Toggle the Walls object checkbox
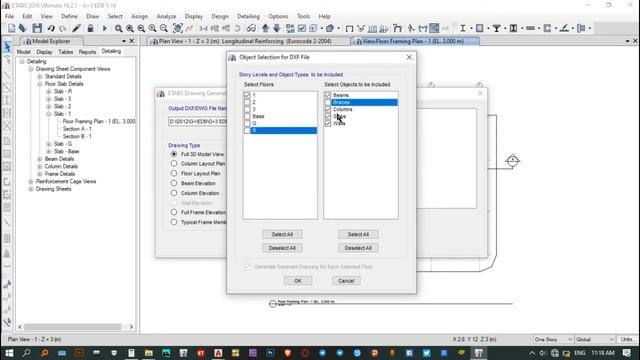 (x=328, y=123)
